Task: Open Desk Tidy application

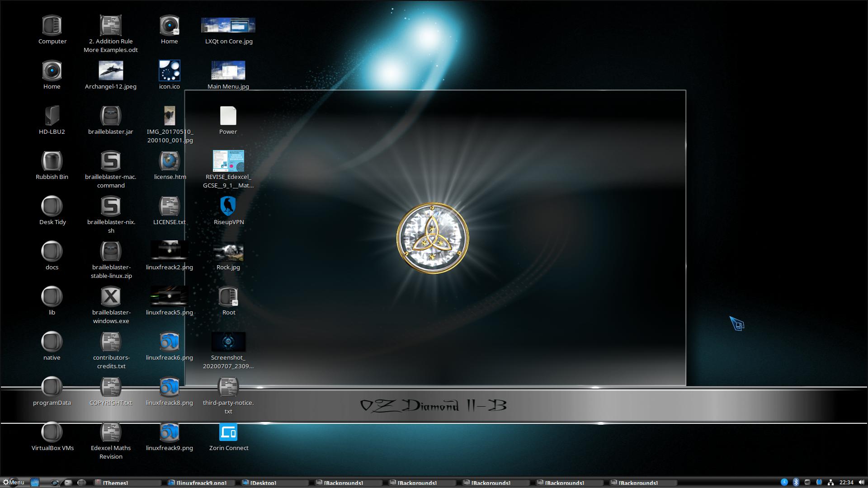Action: point(51,206)
